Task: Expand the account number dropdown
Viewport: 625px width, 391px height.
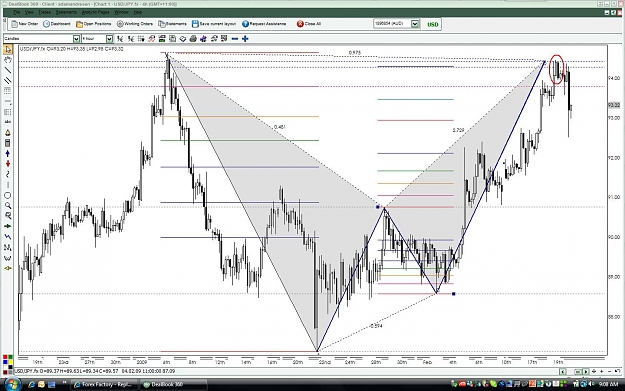Action: pyautogui.click(x=415, y=24)
